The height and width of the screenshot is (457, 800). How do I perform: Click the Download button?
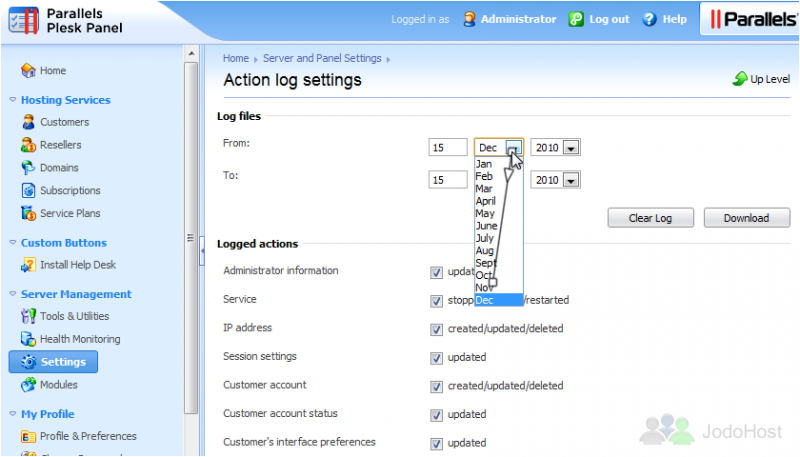(x=746, y=218)
